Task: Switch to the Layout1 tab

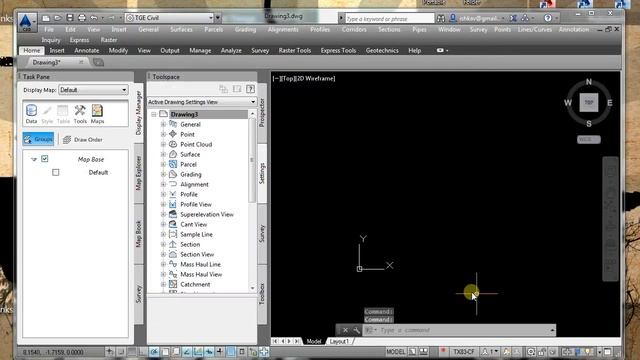Action: (339, 341)
